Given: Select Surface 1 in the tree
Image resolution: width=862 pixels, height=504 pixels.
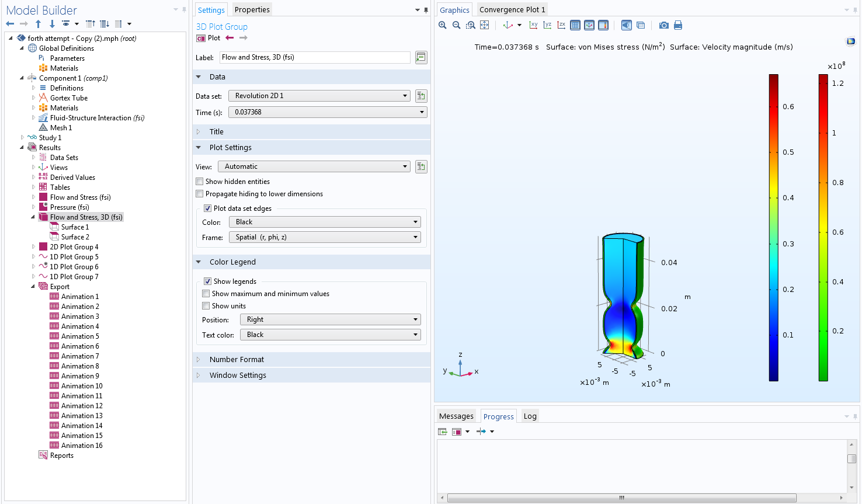Looking at the screenshot, I should point(75,227).
